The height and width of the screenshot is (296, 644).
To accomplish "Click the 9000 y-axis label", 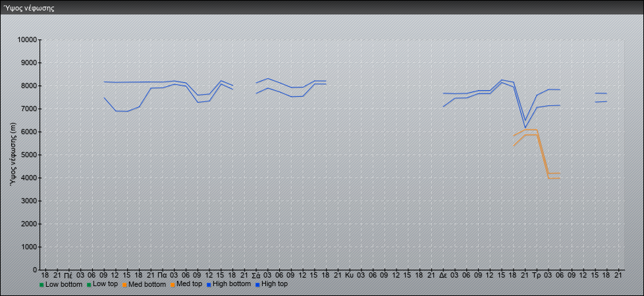I will point(29,62).
